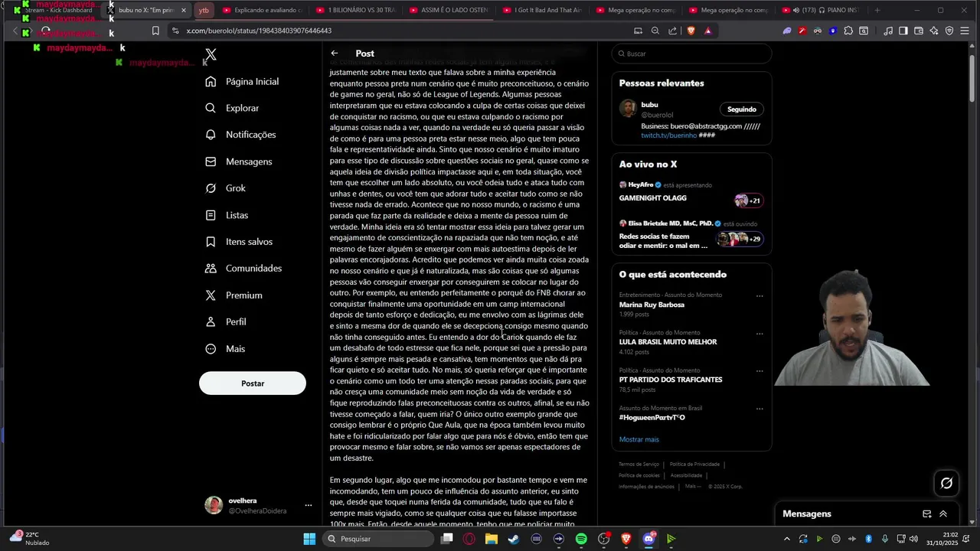The height and width of the screenshot is (551, 980).
Task: Open the Listas icon
Action: (x=211, y=215)
